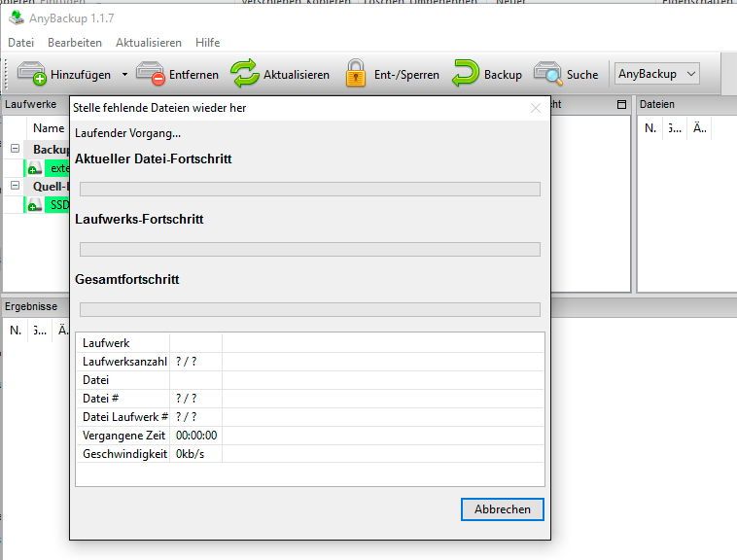Click the Abbrechen button
Image resolution: width=737 pixels, height=560 pixels.
point(503,509)
